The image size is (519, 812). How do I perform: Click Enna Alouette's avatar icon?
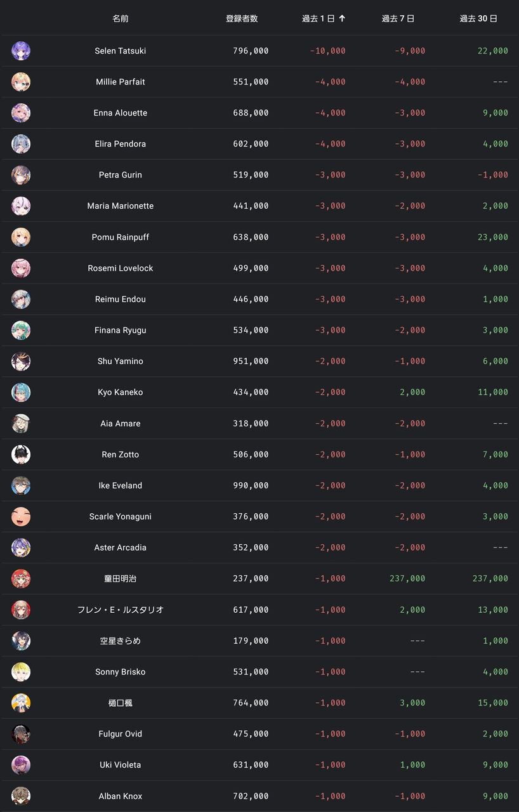[21, 113]
